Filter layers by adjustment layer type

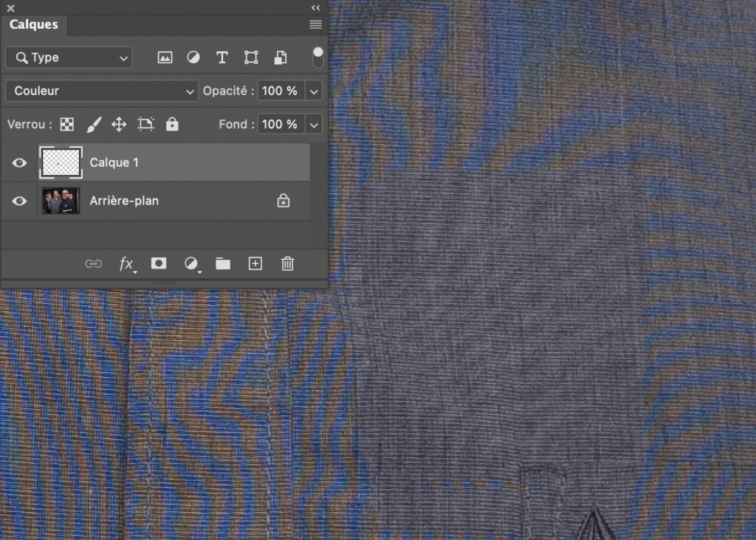193,58
